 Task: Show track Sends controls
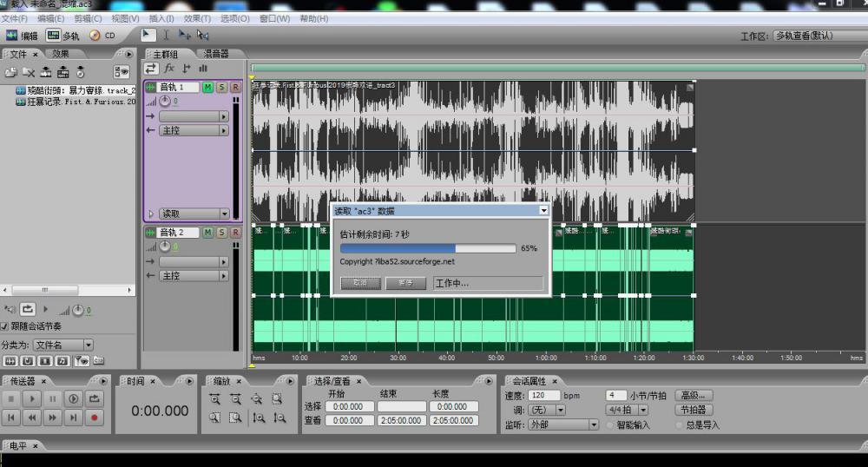187,69
